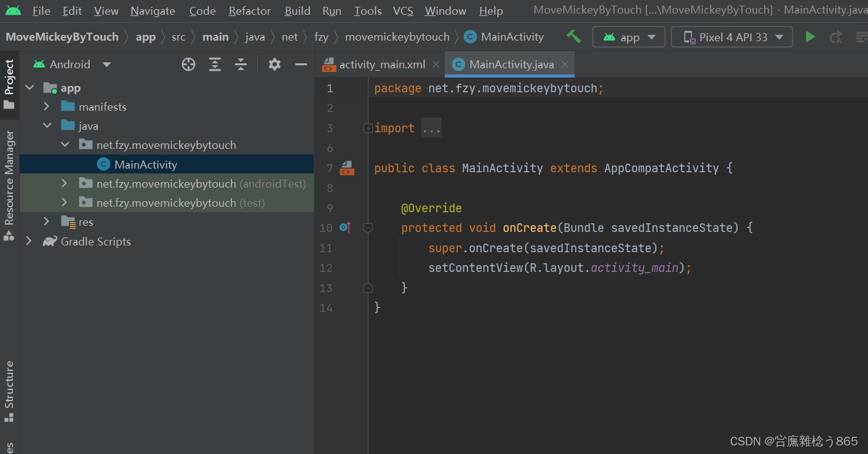Click the Android Studio logo icon
Screen dimensions: 868x454
click(x=13, y=10)
